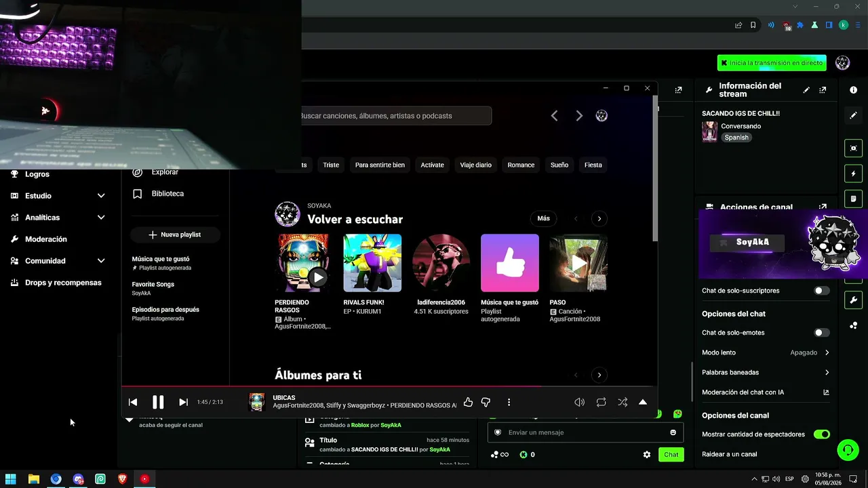Open the Favorite Songs playlist
This screenshot has height=488, width=868.
[x=153, y=288]
